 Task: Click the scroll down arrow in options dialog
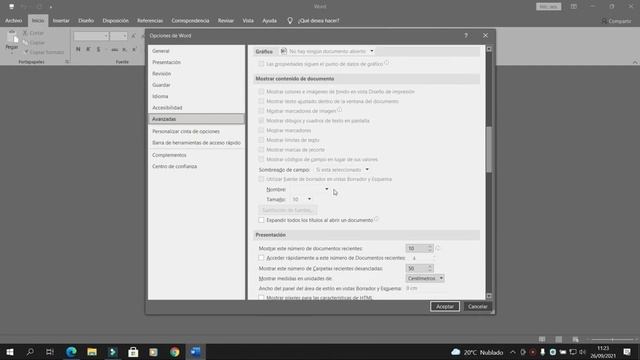coord(489,296)
